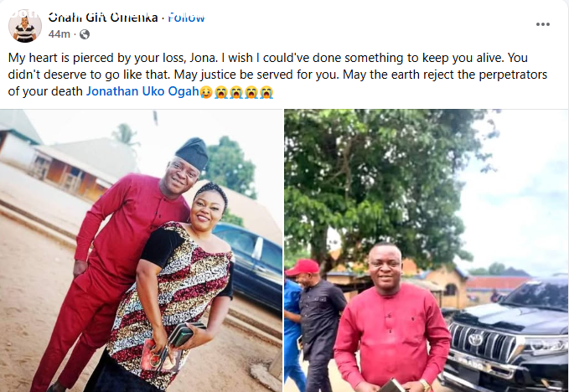Open the left photo of the couple
Image resolution: width=569 pixels, height=392 pixels.
(141, 250)
